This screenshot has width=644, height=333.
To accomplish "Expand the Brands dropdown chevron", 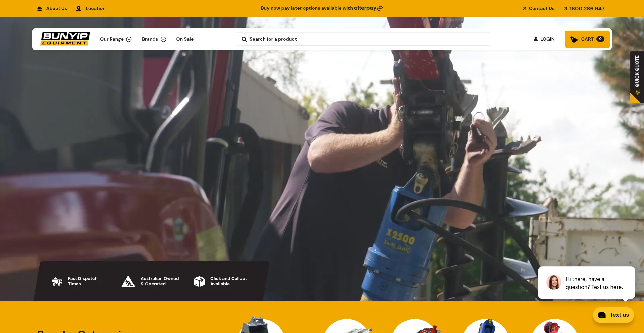I will pos(163,39).
